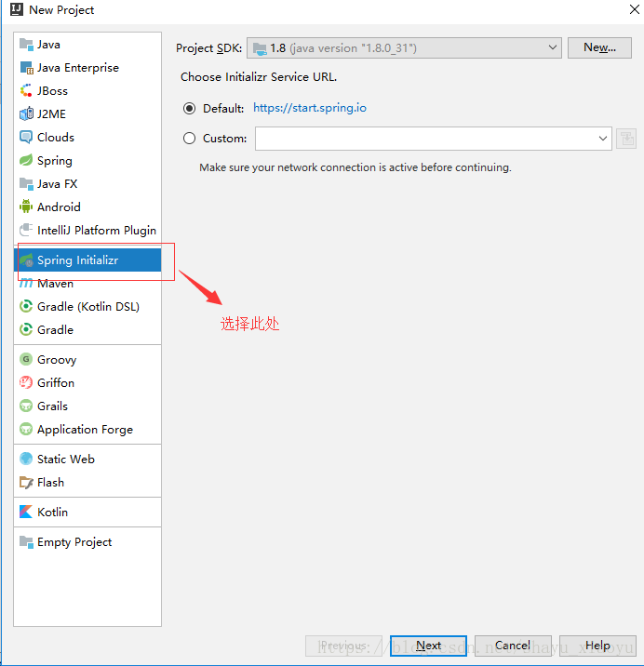This screenshot has width=644, height=666.
Task: Click the Groovy G icon
Action: (x=26, y=359)
